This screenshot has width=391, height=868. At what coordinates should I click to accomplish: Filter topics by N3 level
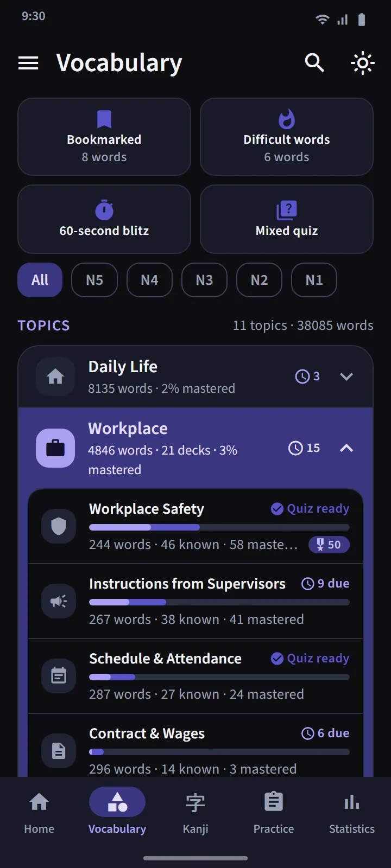click(x=204, y=280)
